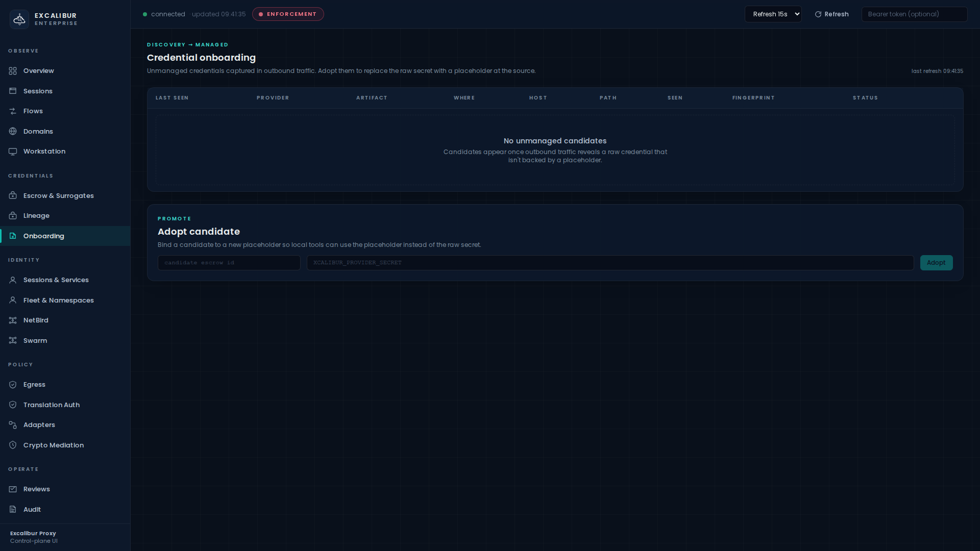Image resolution: width=980 pixels, height=551 pixels.
Task: Click the Workstation monitor icon
Action: tap(13, 152)
